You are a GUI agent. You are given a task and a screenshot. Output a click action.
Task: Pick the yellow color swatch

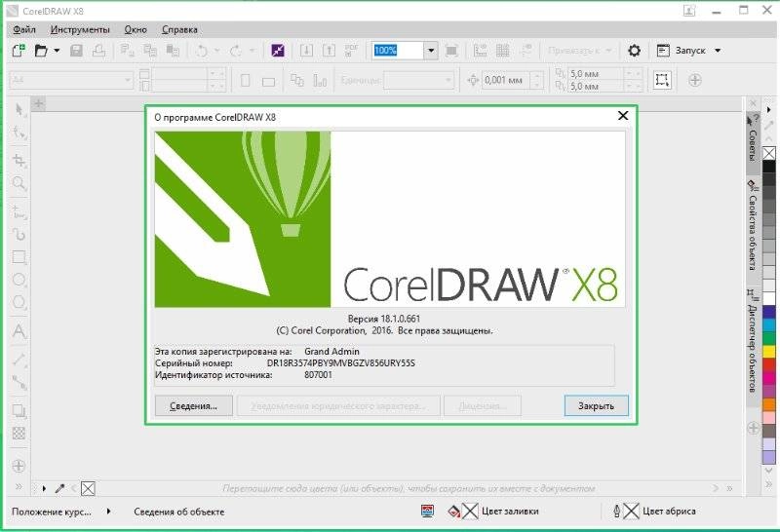[769, 351]
